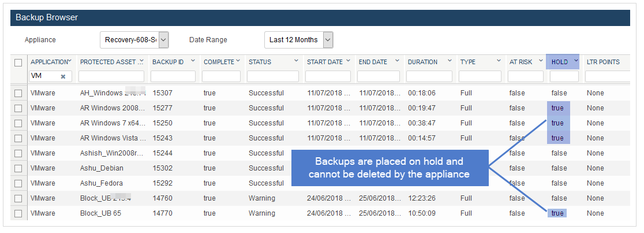
Task: Open the DURATION column menu arrow
Action: click(450, 61)
